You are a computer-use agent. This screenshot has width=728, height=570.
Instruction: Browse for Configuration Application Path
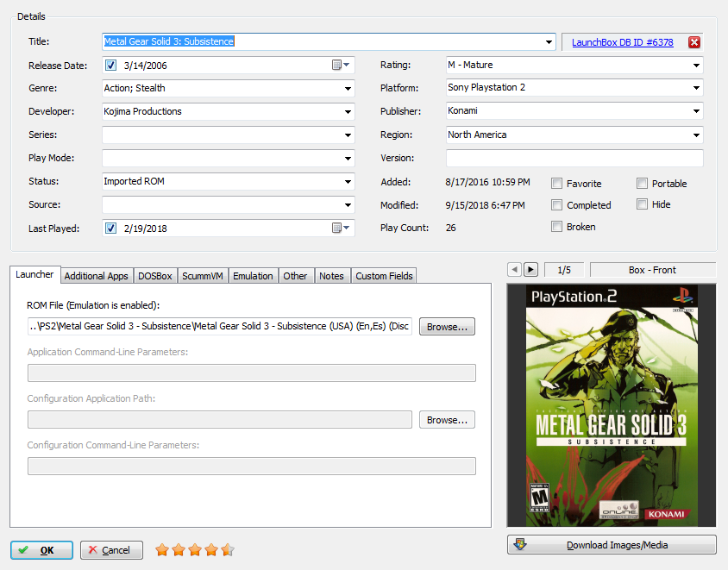(447, 420)
